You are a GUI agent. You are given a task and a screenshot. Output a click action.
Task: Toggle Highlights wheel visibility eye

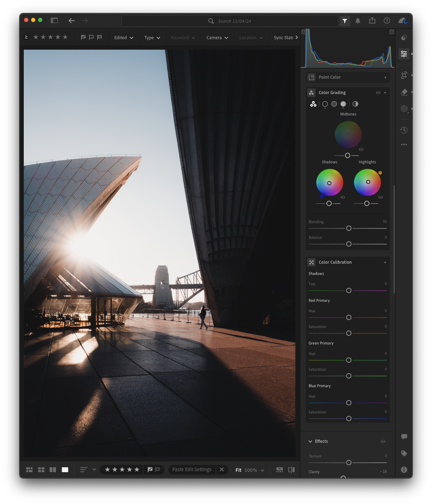[x=381, y=197]
